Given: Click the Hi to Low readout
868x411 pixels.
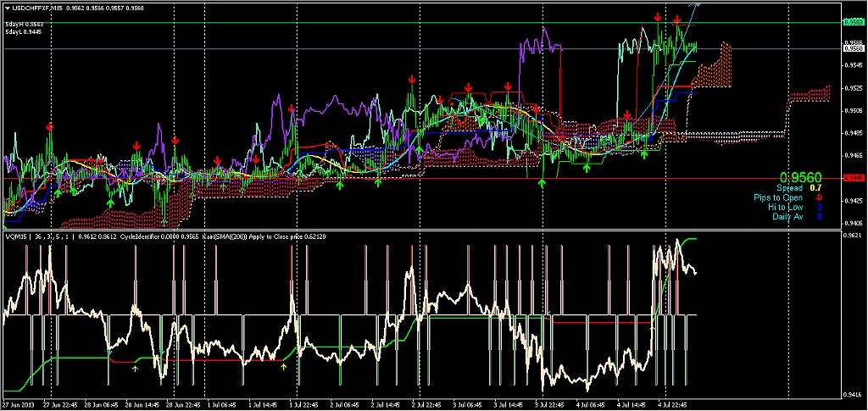Looking at the screenshot, I should (x=793, y=207).
